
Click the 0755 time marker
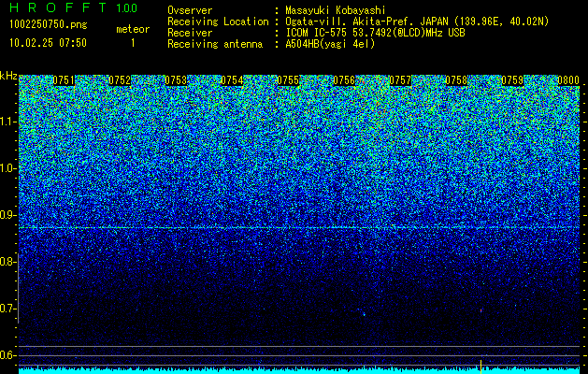click(288, 80)
